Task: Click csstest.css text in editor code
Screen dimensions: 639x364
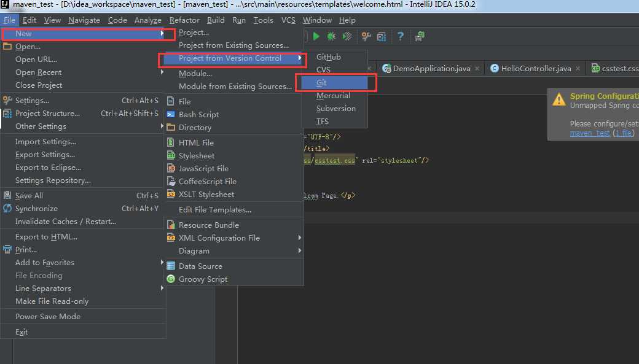Action: pos(335,160)
